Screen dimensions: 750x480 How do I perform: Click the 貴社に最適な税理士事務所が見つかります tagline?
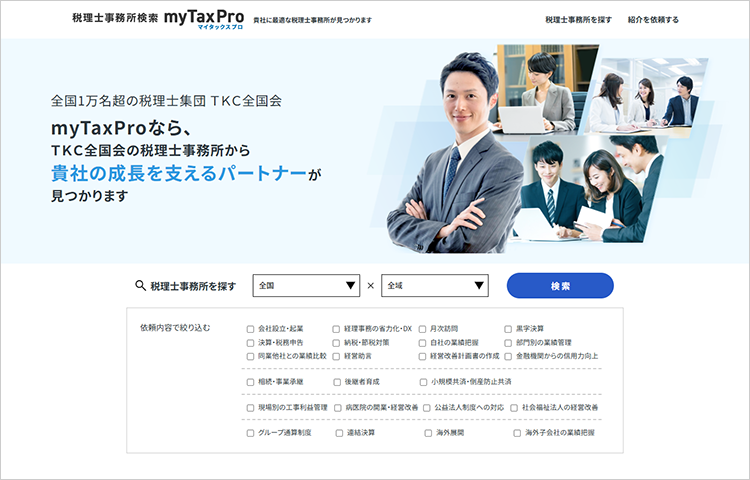coord(312,20)
